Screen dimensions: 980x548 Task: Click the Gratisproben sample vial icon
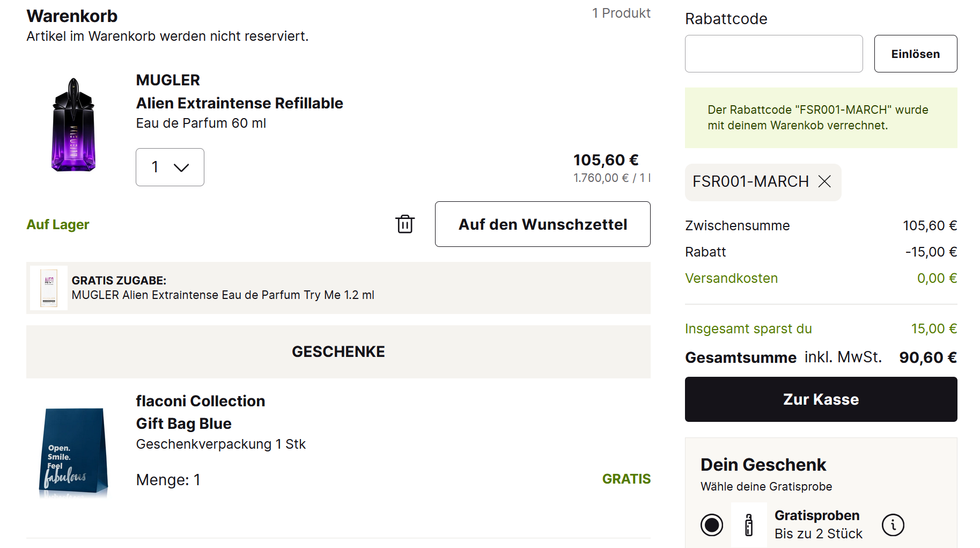click(749, 525)
